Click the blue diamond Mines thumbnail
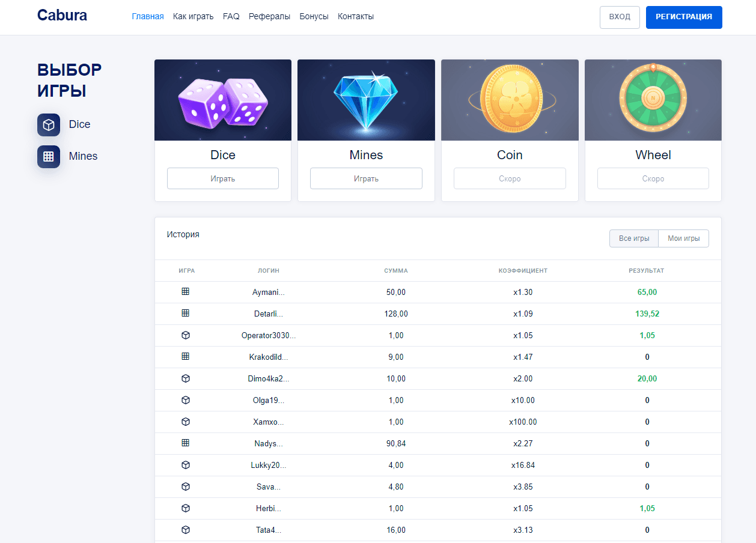756x543 pixels. point(366,100)
